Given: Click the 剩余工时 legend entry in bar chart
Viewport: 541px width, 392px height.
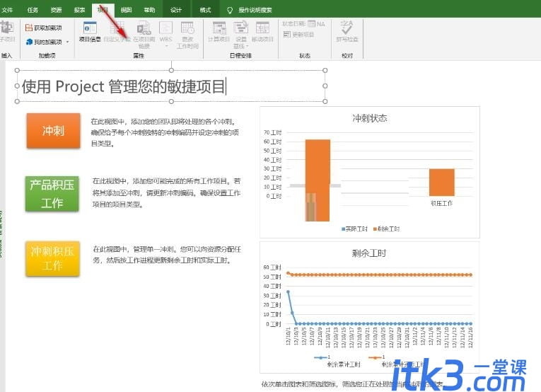Looking at the screenshot, I should 386,229.
